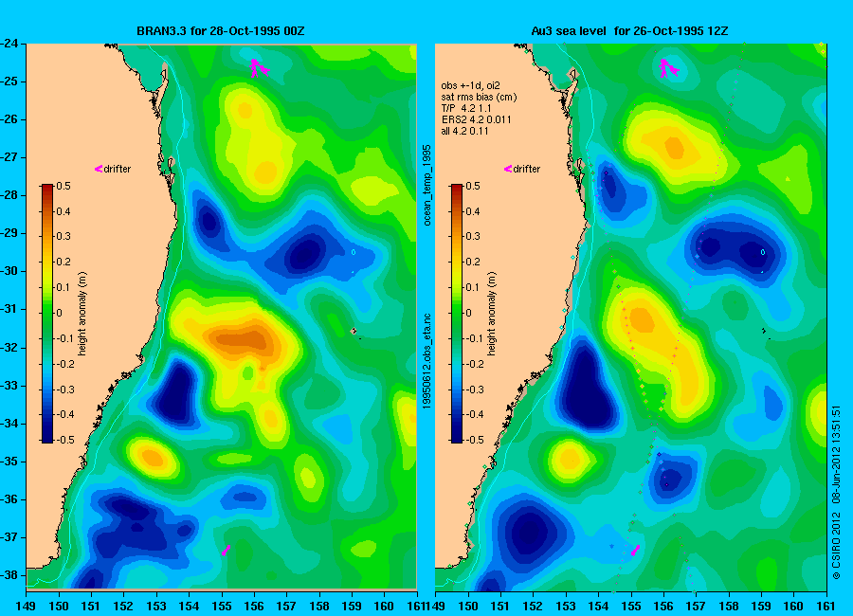Click longitude label 161 at Au3 map's right end

826,607
